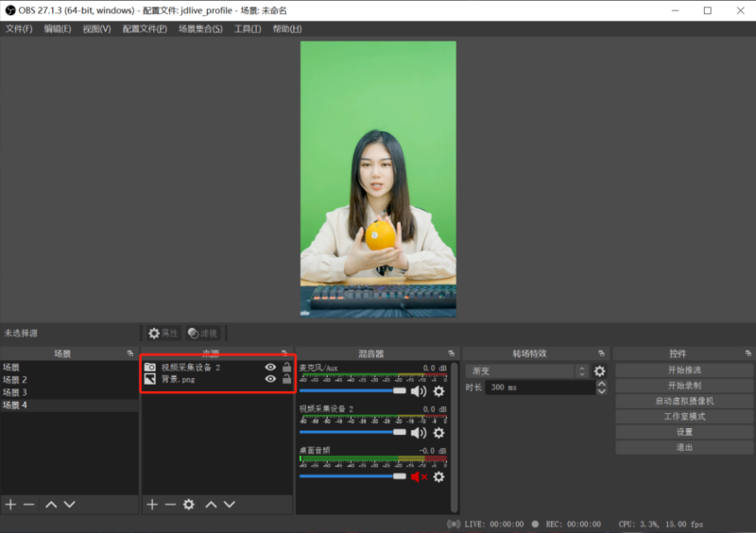Open the 工具(T) menu
This screenshot has height=533, width=756.
click(248, 29)
